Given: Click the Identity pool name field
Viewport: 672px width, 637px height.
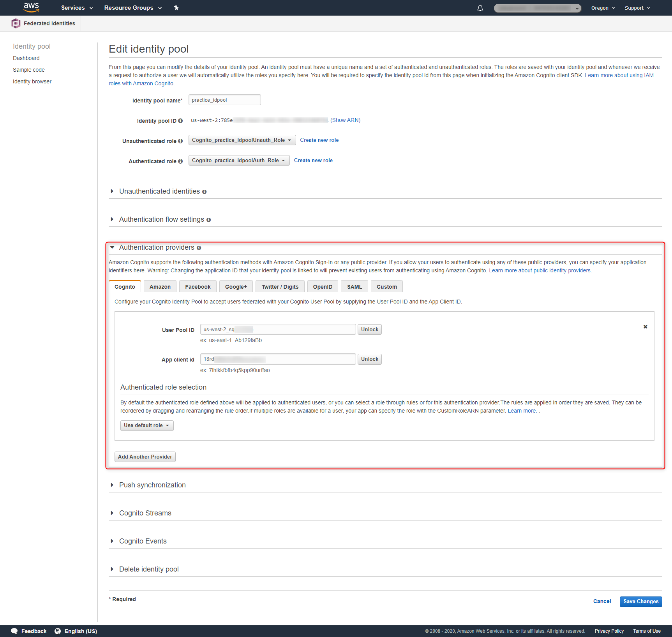Looking at the screenshot, I should click(x=225, y=100).
